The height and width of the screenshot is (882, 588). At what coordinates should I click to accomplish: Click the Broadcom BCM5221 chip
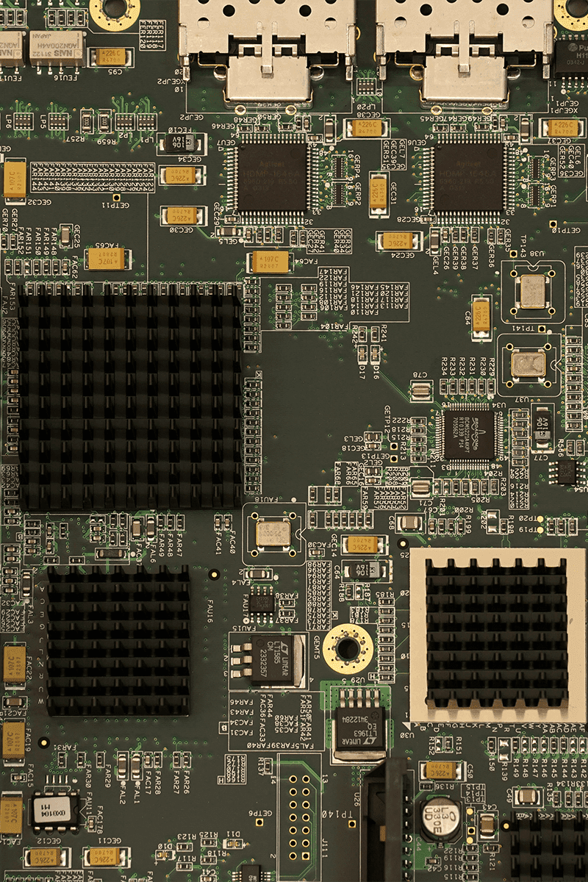coord(470,436)
